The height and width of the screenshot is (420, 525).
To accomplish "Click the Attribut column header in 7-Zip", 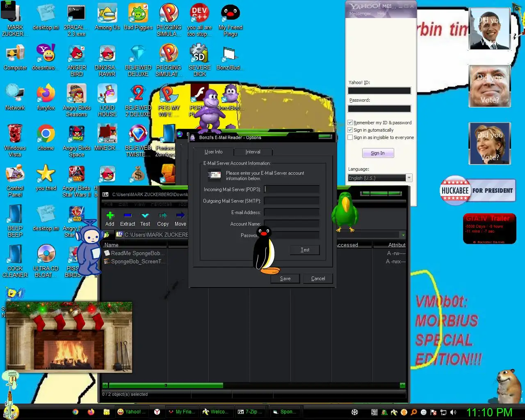I will pos(390,245).
